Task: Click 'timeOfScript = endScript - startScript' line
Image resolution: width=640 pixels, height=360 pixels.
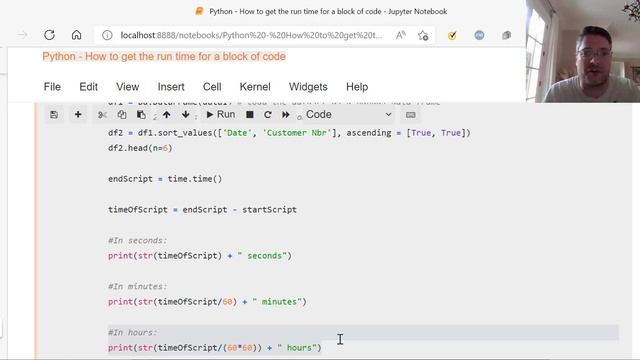Action: coord(202,210)
